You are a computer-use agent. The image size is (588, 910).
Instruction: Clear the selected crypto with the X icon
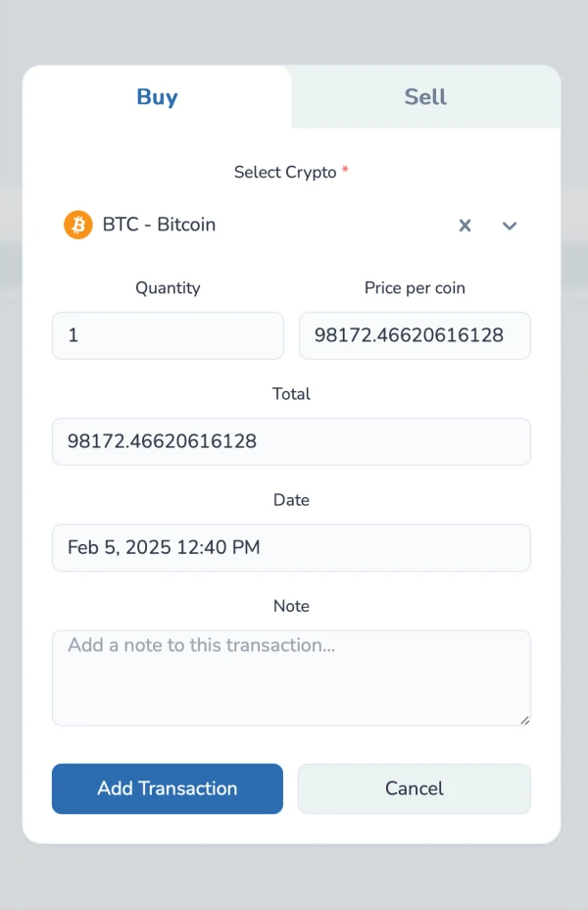(x=465, y=226)
